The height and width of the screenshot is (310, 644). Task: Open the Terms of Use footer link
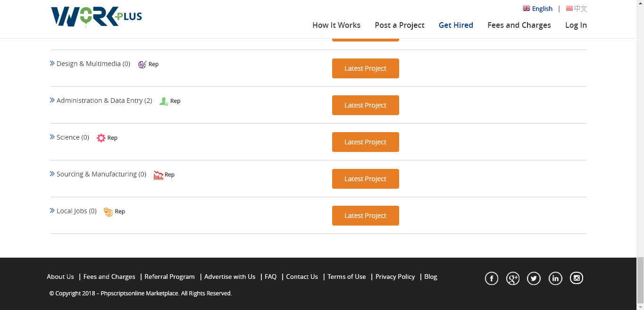tap(347, 277)
